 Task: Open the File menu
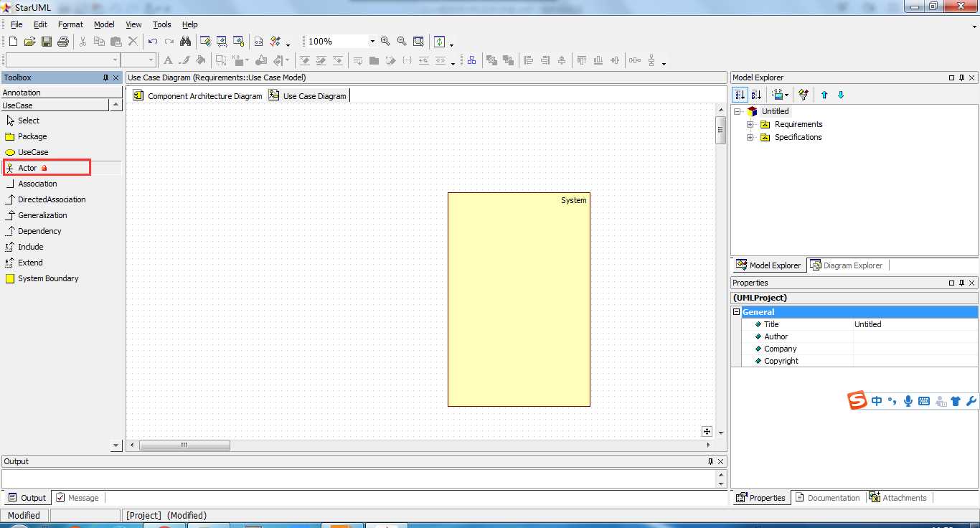[17, 24]
